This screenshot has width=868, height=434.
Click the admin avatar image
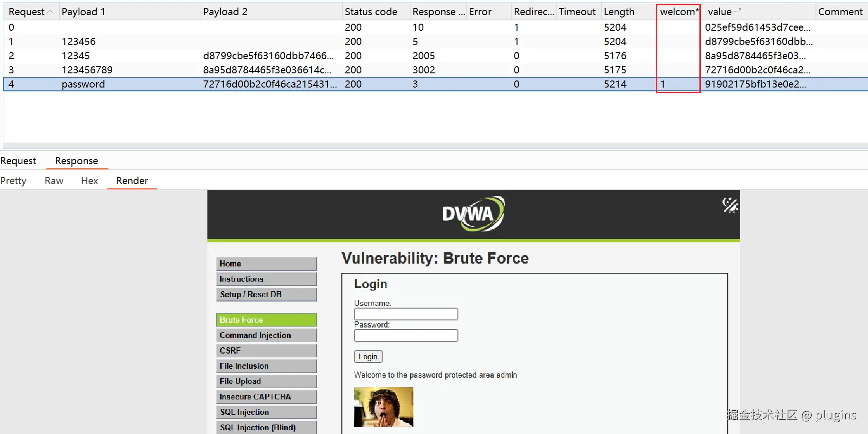point(384,407)
